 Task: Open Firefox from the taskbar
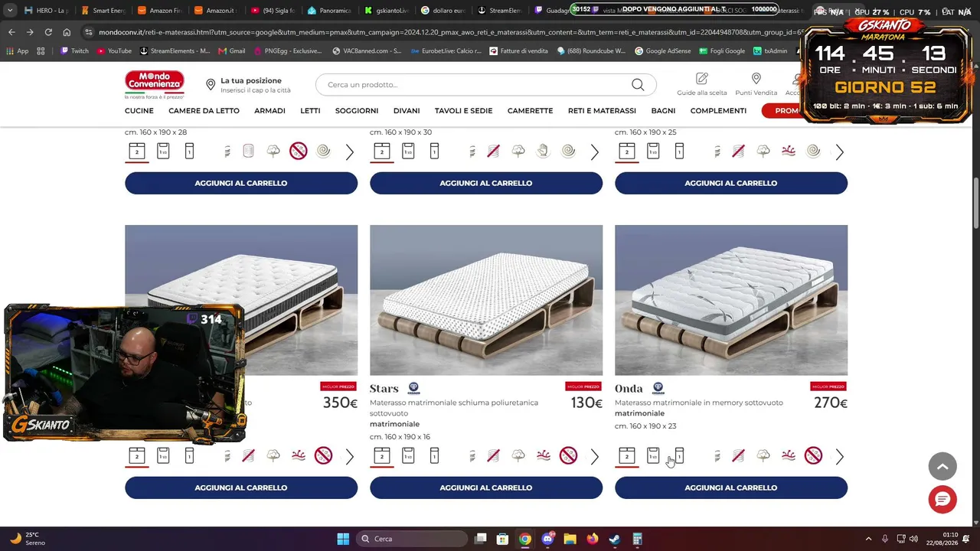click(593, 539)
